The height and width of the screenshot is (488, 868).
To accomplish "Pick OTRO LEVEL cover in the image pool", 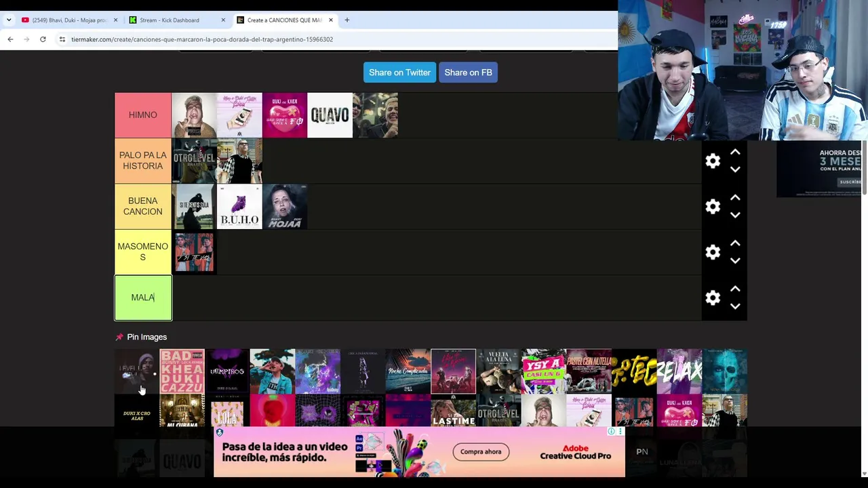I will click(x=498, y=411).
